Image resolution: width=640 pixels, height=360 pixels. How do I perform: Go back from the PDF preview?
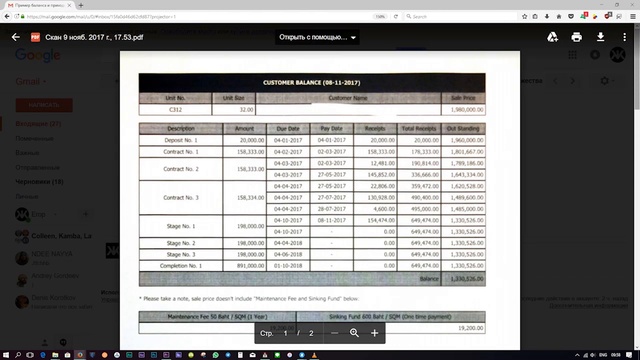[16, 37]
